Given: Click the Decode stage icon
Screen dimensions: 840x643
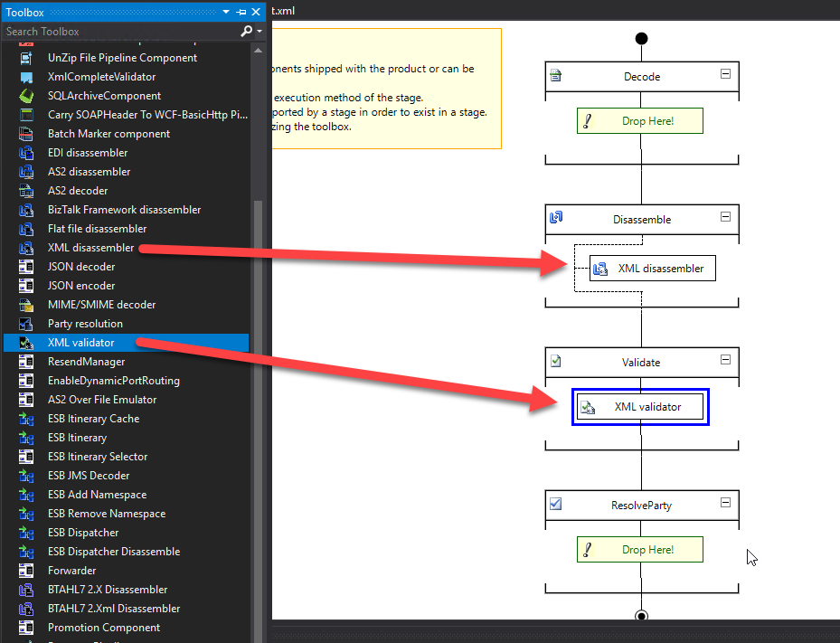Looking at the screenshot, I should pyautogui.click(x=556, y=76).
